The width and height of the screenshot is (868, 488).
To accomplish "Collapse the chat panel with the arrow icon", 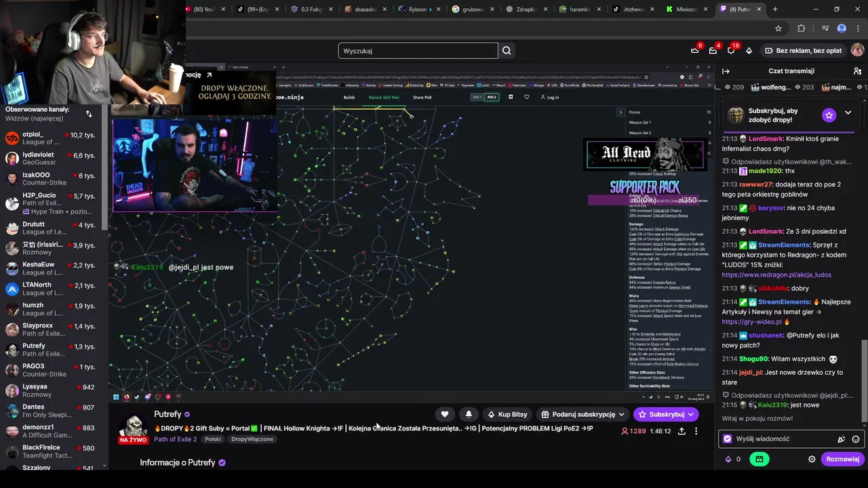I will click(x=726, y=71).
